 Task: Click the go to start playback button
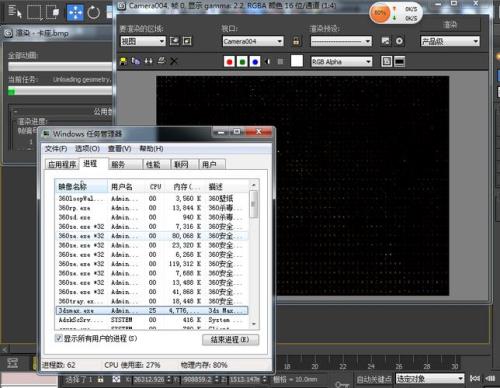[x=475, y=378]
